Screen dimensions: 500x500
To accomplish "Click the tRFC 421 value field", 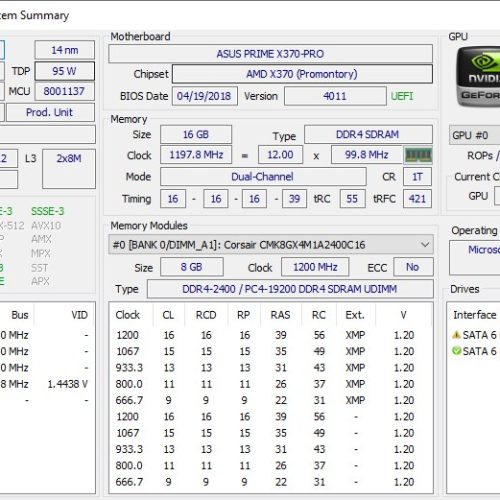I will pyautogui.click(x=417, y=199).
